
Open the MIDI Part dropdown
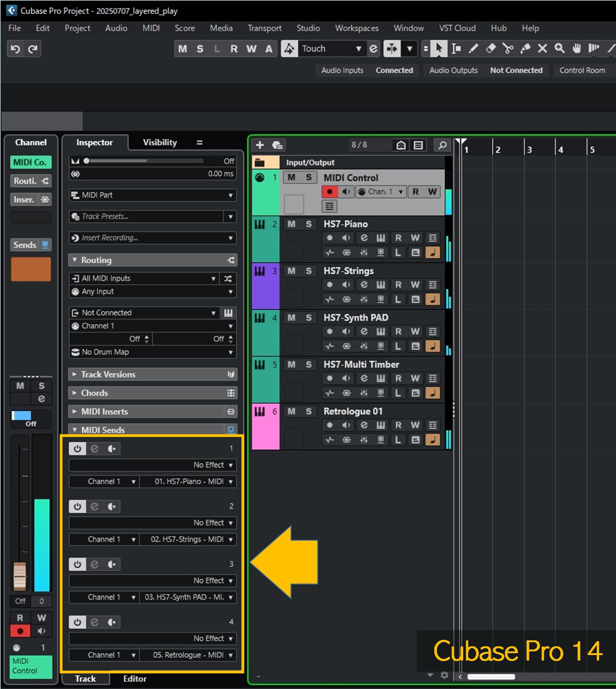point(153,195)
